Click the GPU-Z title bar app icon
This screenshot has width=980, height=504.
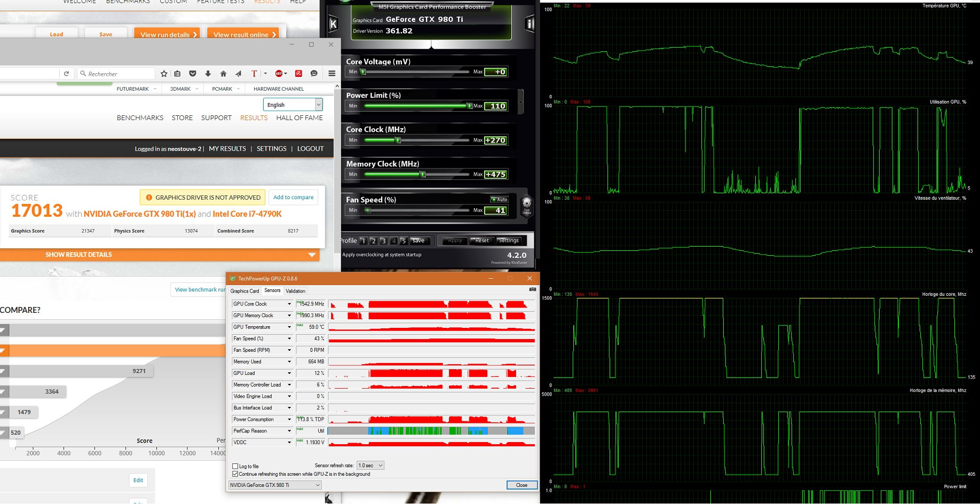(x=233, y=278)
